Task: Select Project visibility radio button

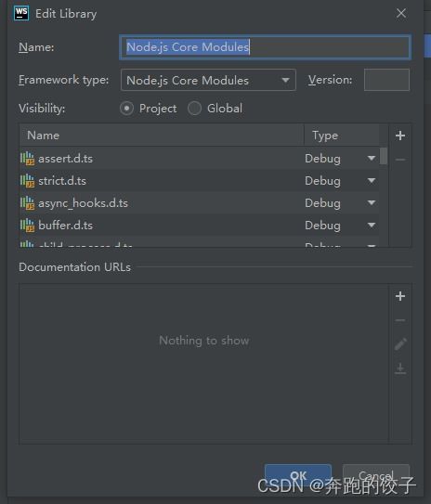Action: (x=126, y=109)
